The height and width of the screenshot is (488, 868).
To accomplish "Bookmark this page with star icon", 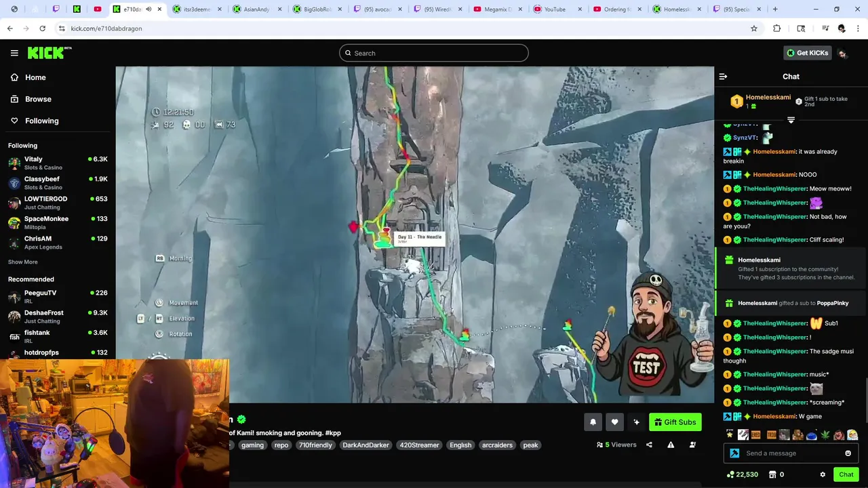I will [753, 28].
